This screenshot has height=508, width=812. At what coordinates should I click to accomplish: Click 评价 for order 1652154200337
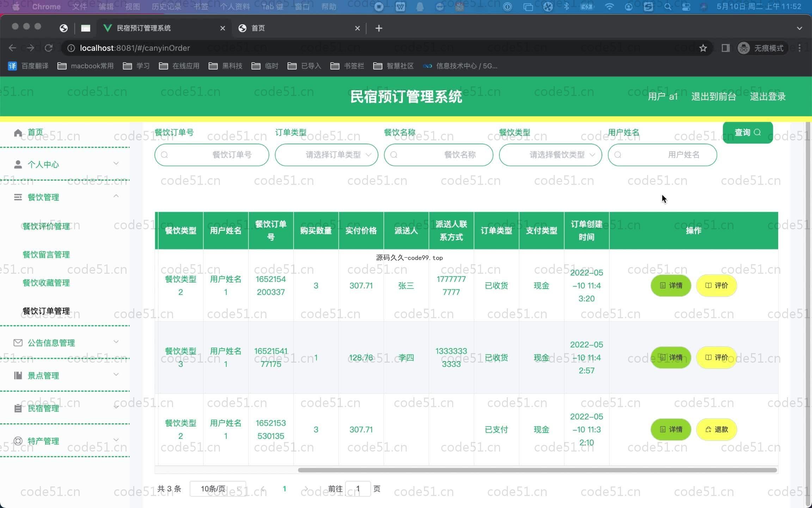tap(716, 285)
